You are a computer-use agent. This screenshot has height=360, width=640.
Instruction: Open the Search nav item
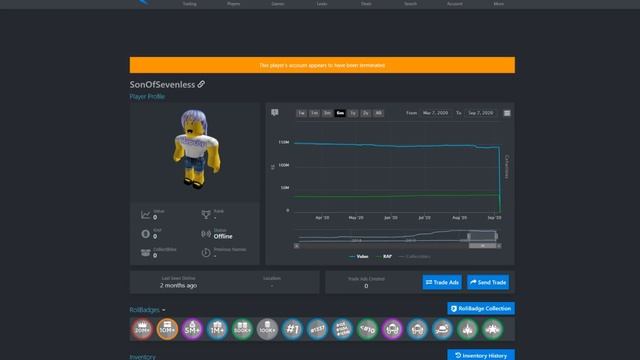click(x=410, y=4)
